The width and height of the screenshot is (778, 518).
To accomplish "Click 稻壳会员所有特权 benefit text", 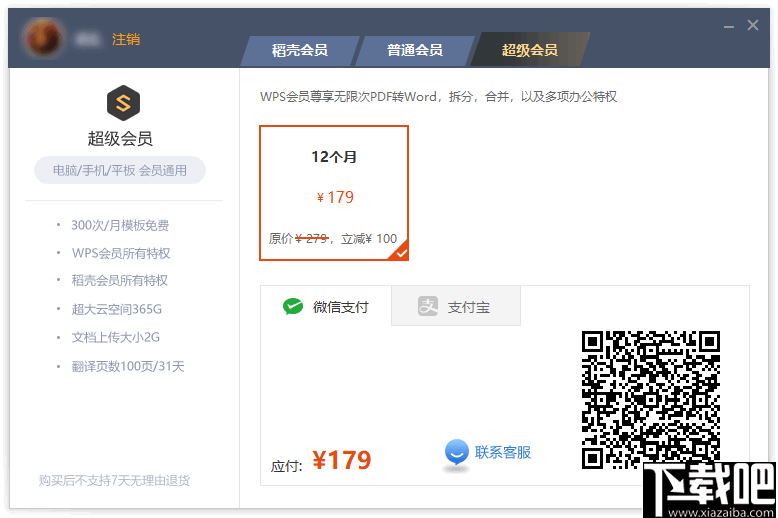I will 120,280.
